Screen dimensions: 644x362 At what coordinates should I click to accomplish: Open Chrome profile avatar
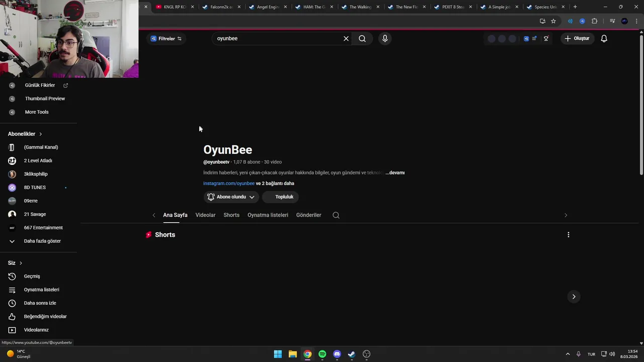(x=624, y=21)
